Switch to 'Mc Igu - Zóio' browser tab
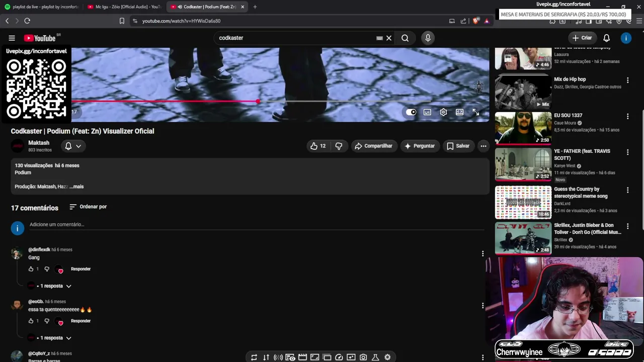The height and width of the screenshot is (362, 644). click(124, 7)
